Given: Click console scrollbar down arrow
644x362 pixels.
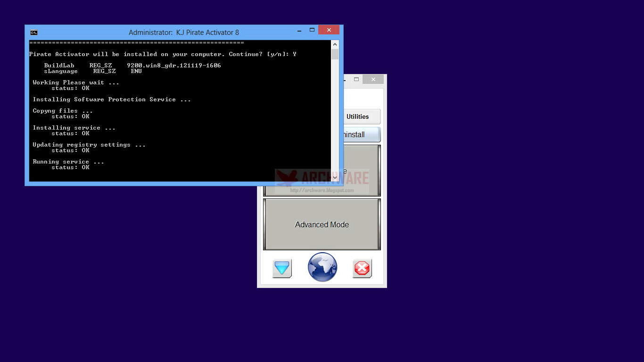Looking at the screenshot, I should pos(335,178).
